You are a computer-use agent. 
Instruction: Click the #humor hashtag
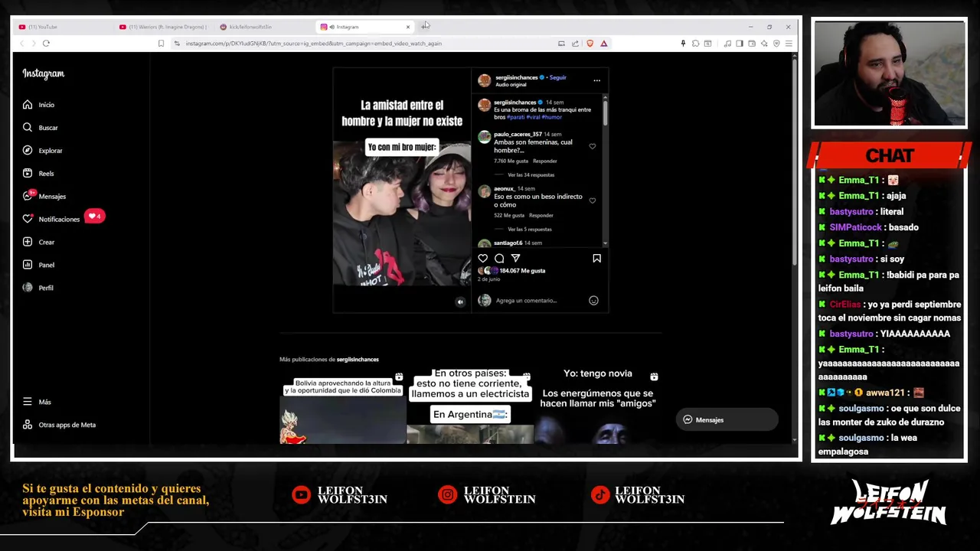[552, 117]
